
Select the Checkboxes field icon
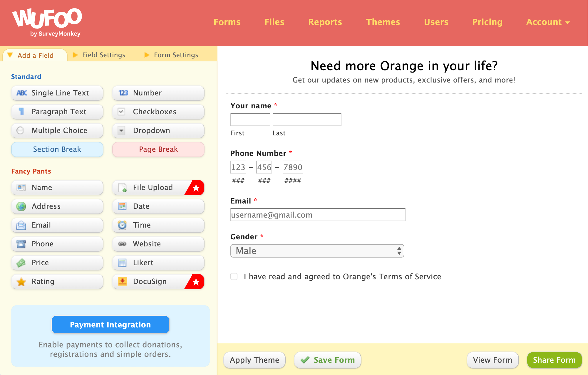coord(122,111)
